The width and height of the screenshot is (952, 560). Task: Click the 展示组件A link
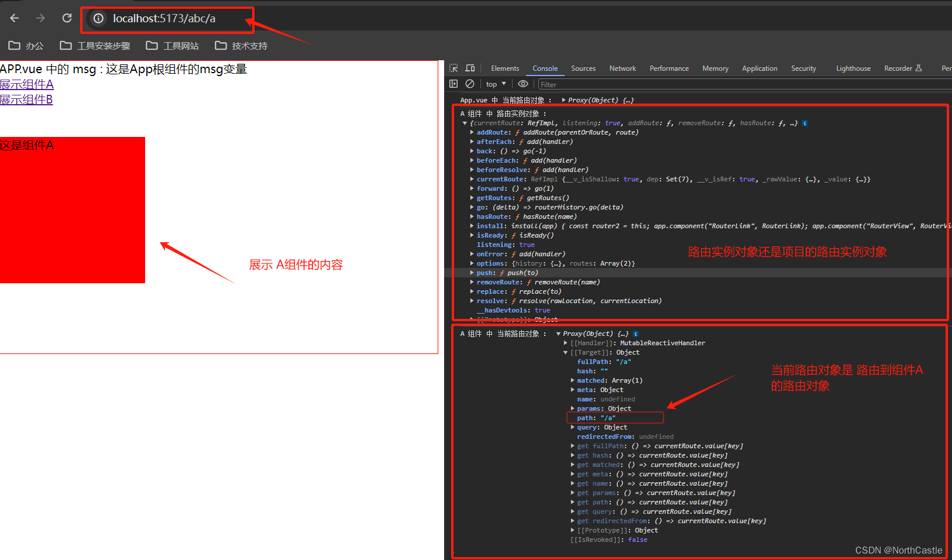(27, 84)
